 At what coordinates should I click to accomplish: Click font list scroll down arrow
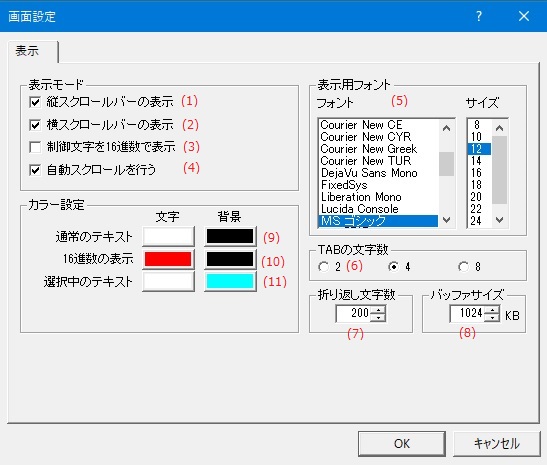(447, 220)
